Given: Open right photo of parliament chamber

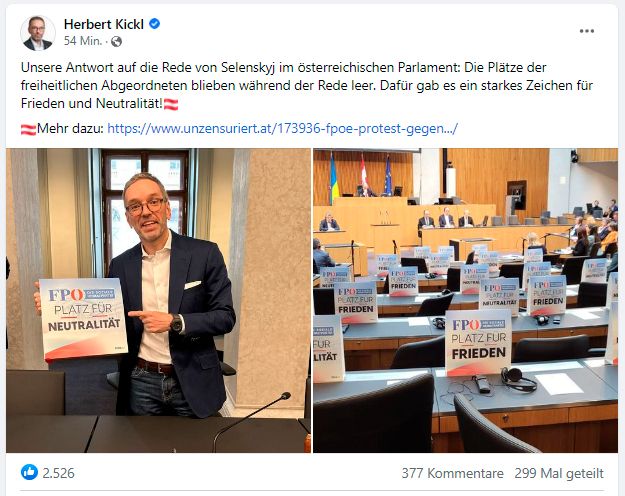Looking at the screenshot, I should (466, 301).
